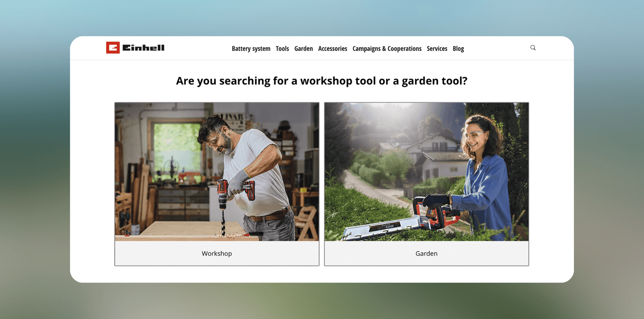Click the Einhell wordmark text
Image resolution: width=644 pixels, height=319 pixels.
(x=143, y=48)
